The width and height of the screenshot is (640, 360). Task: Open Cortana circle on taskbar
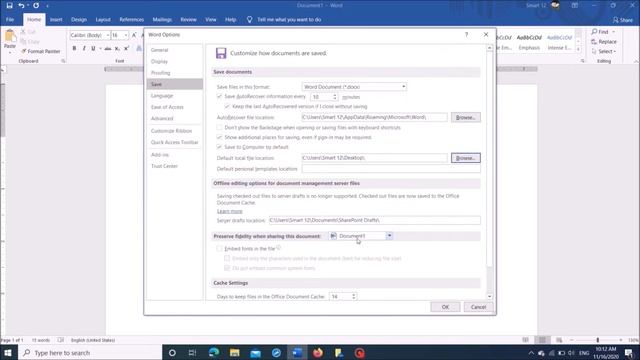click(x=172, y=353)
